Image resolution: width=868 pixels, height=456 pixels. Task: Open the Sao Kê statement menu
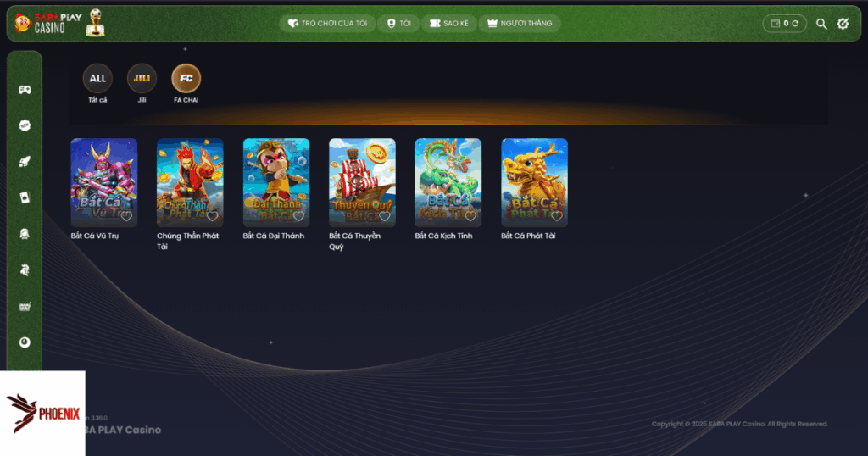pos(448,23)
